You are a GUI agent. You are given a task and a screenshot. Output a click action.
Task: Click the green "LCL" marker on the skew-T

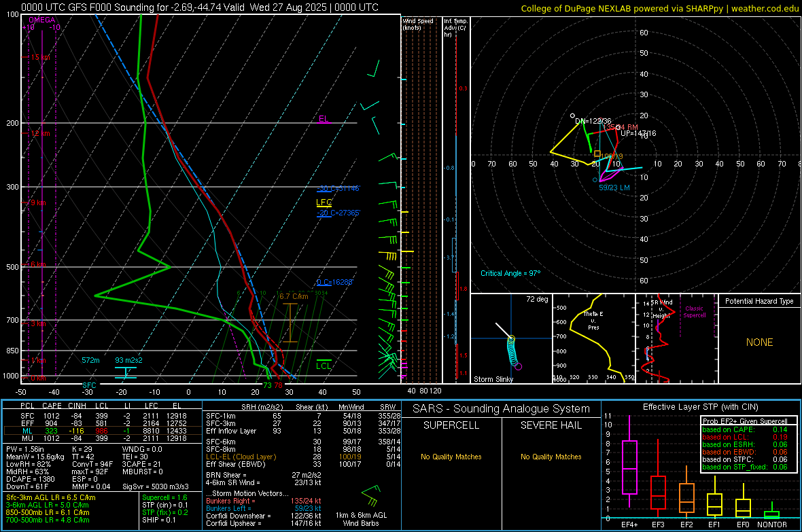(324, 366)
